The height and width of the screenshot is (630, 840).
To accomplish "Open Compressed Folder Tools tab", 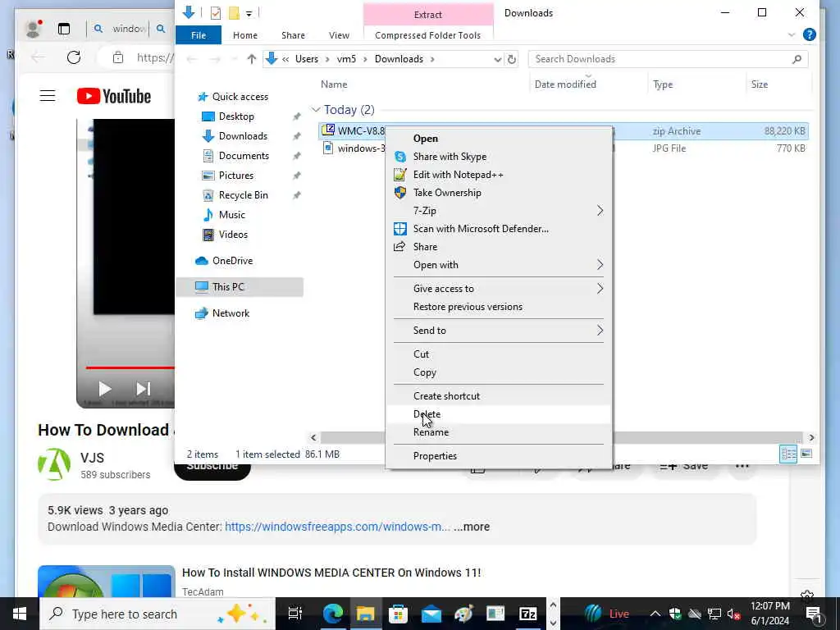I will 427,35.
